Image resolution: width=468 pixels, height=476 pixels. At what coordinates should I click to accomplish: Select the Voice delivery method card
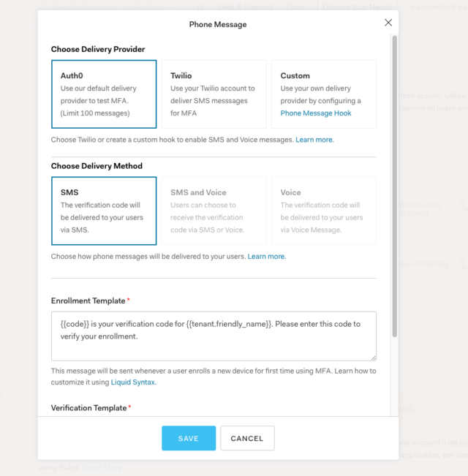tap(324, 211)
